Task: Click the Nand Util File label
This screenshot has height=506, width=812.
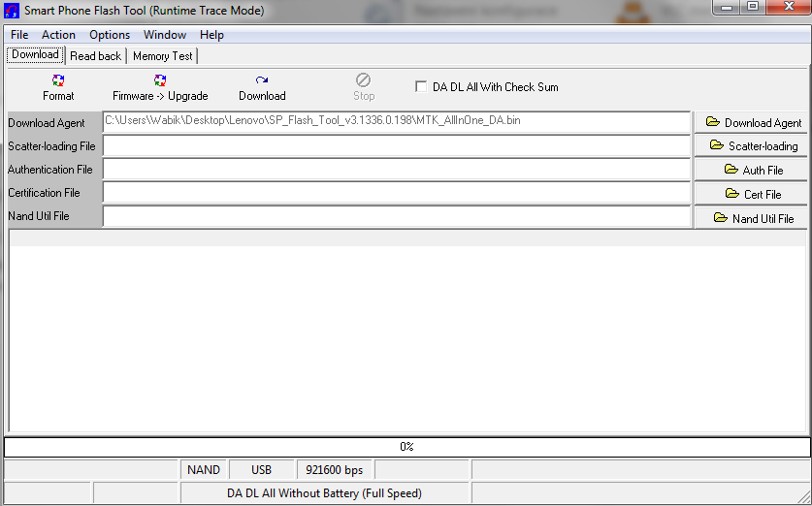Action: [x=39, y=216]
